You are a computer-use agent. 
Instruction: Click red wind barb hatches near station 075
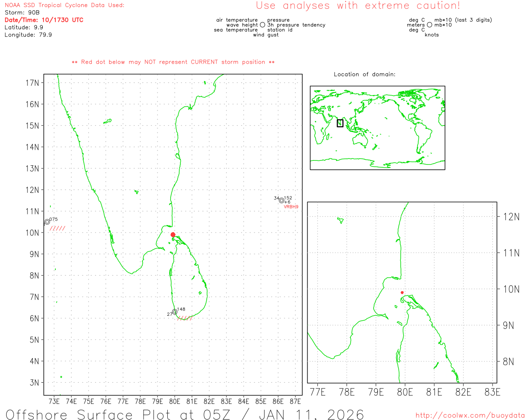57,228
